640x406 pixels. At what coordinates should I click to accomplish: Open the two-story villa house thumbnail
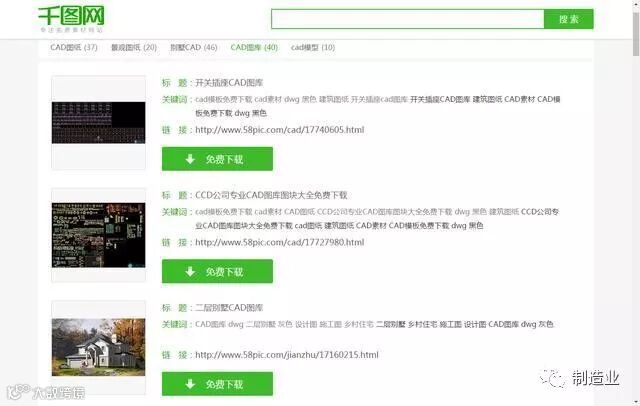tap(98, 347)
